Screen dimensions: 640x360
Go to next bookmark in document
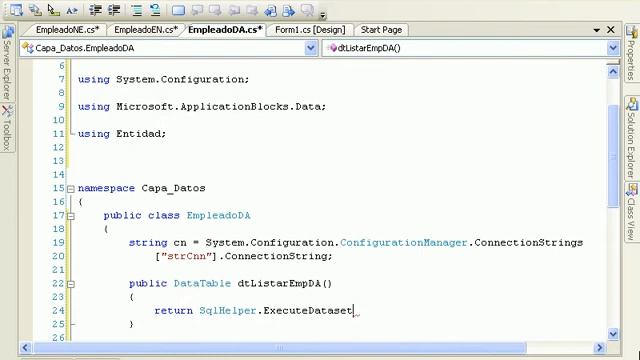click(289, 10)
